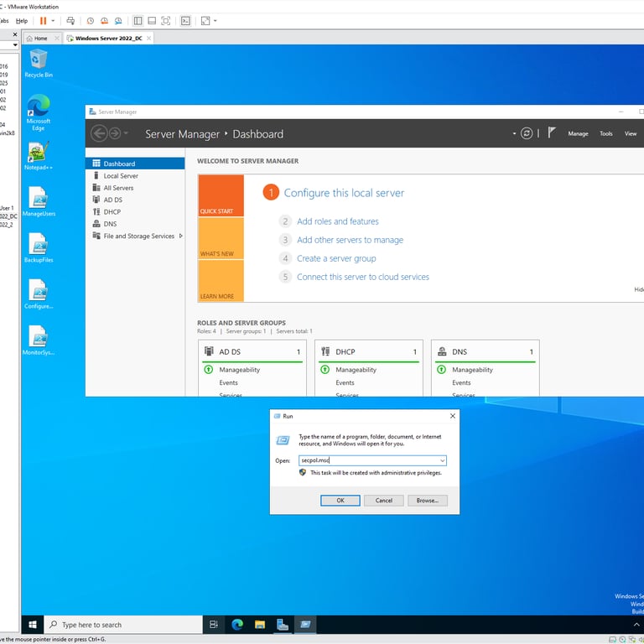This screenshot has width=644, height=644.
Task: Select the ManageUsers script on the desktop
Action: click(x=39, y=201)
